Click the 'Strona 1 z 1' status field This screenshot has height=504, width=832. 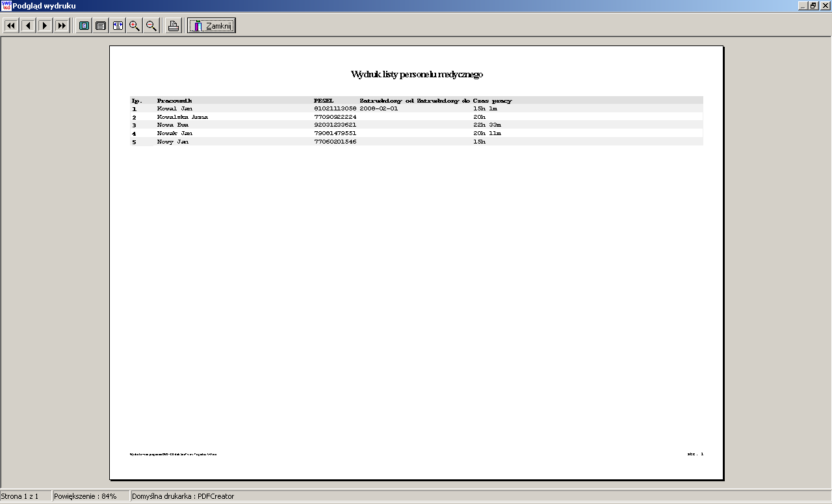pyautogui.click(x=25, y=496)
